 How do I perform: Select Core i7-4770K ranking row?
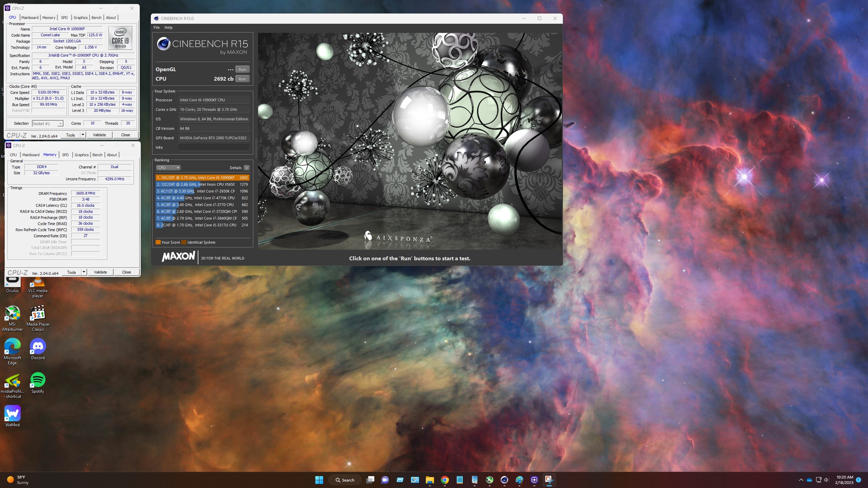[202, 198]
